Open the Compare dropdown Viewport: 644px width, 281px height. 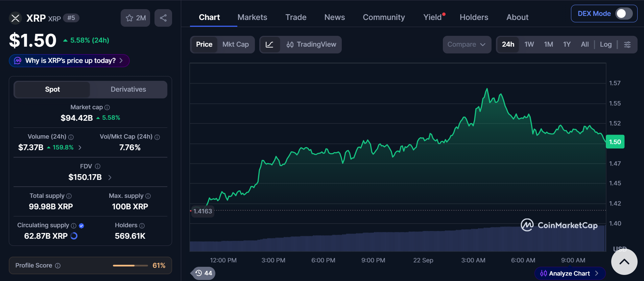[x=467, y=45]
